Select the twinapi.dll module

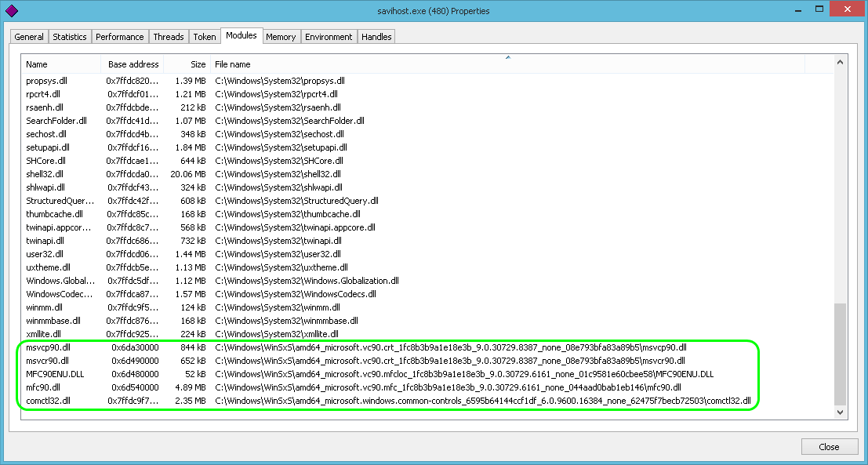[x=427, y=241]
